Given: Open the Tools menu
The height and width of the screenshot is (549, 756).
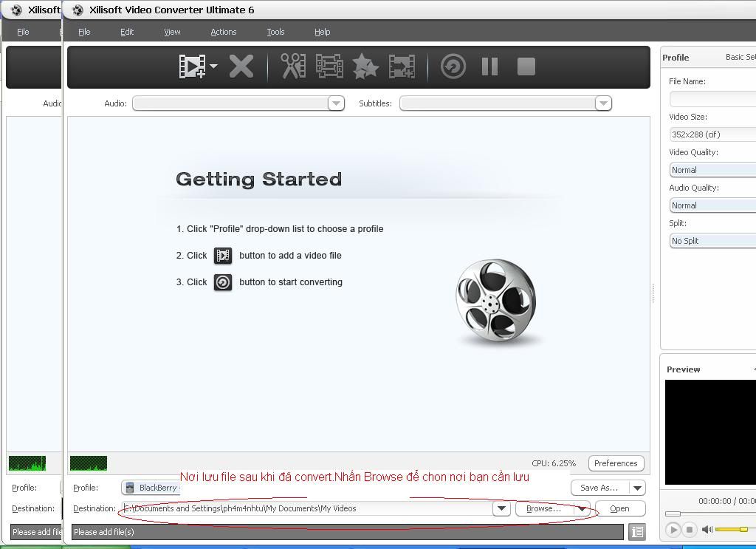Looking at the screenshot, I should tap(275, 32).
